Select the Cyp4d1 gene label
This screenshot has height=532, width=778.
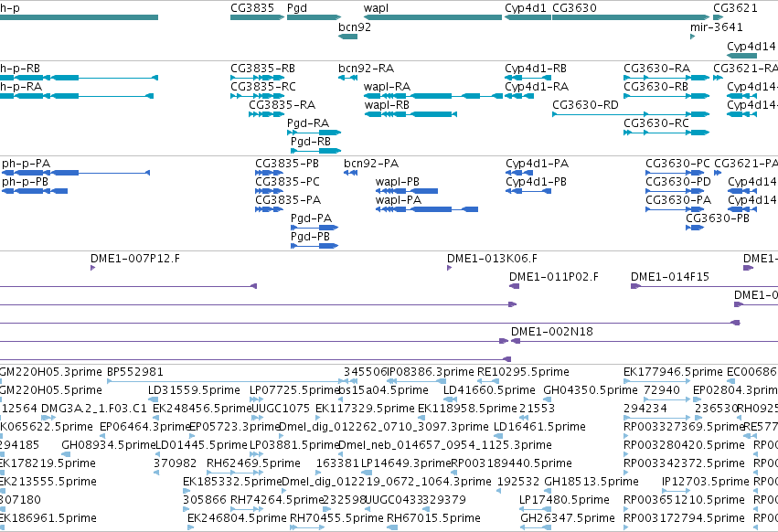526,8
